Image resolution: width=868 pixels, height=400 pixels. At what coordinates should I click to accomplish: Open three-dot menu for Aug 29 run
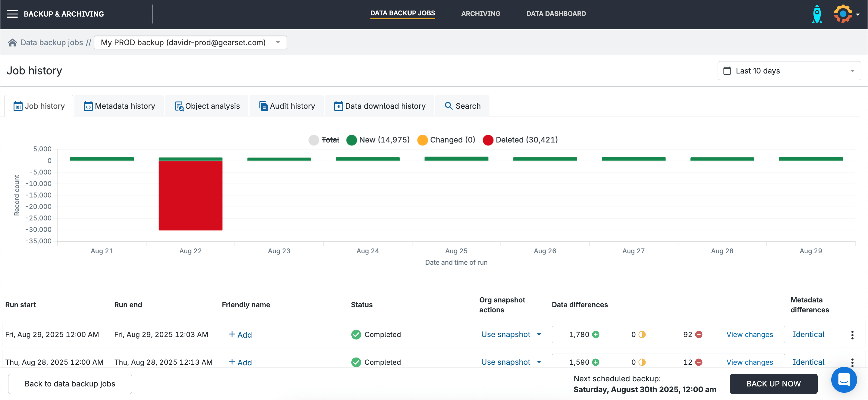852,335
